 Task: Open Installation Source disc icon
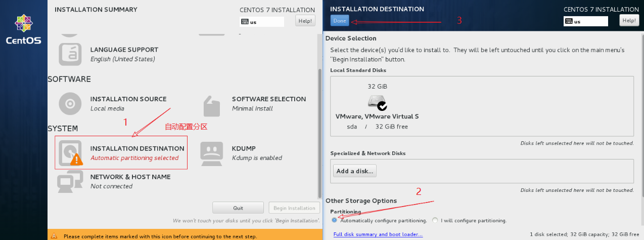tap(70, 104)
